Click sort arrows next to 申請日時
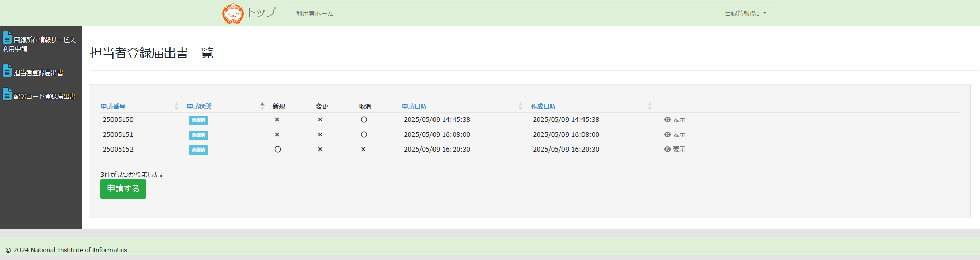 [520, 106]
